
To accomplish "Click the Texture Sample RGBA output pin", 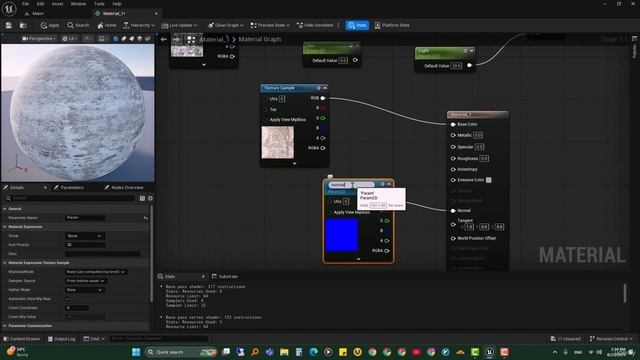I will (323, 148).
